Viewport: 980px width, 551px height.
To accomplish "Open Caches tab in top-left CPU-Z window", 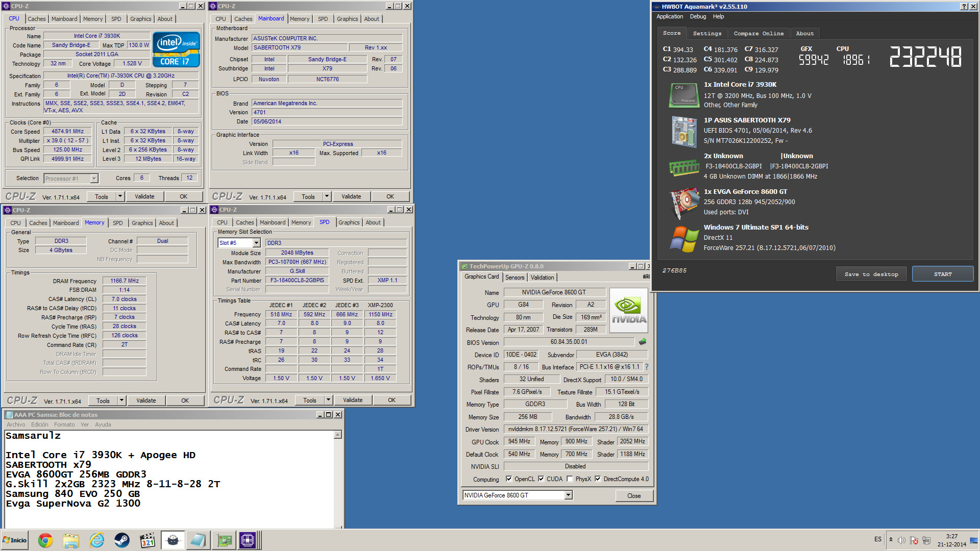I will click(37, 19).
